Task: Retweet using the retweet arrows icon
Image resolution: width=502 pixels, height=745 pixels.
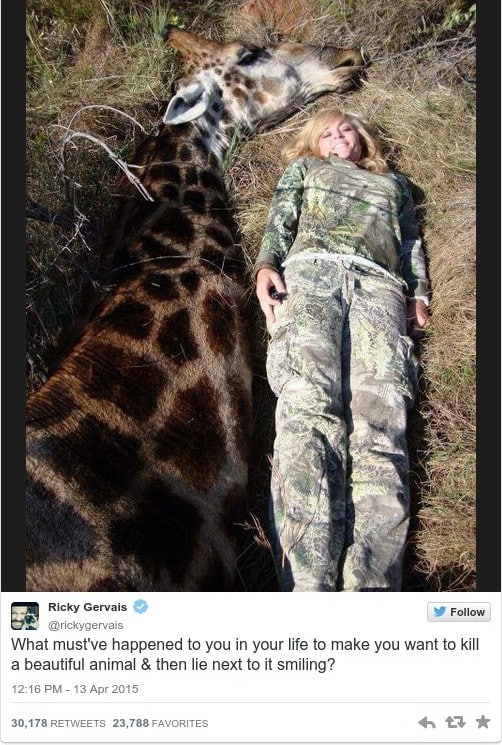Action: click(x=455, y=723)
